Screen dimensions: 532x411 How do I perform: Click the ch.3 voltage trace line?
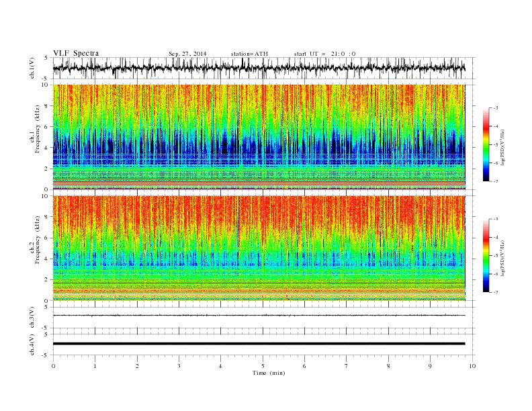pyautogui.click(x=259, y=316)
